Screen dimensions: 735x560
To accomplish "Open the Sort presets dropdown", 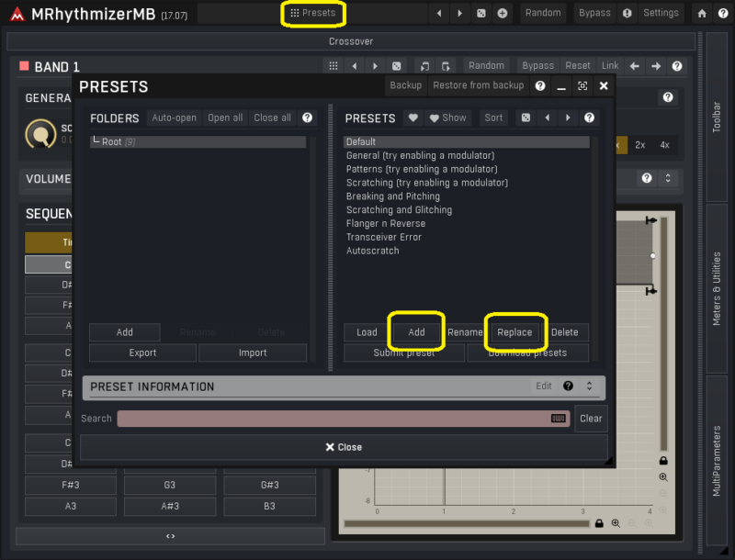I will pyautogui.click(x=493, y=118).
